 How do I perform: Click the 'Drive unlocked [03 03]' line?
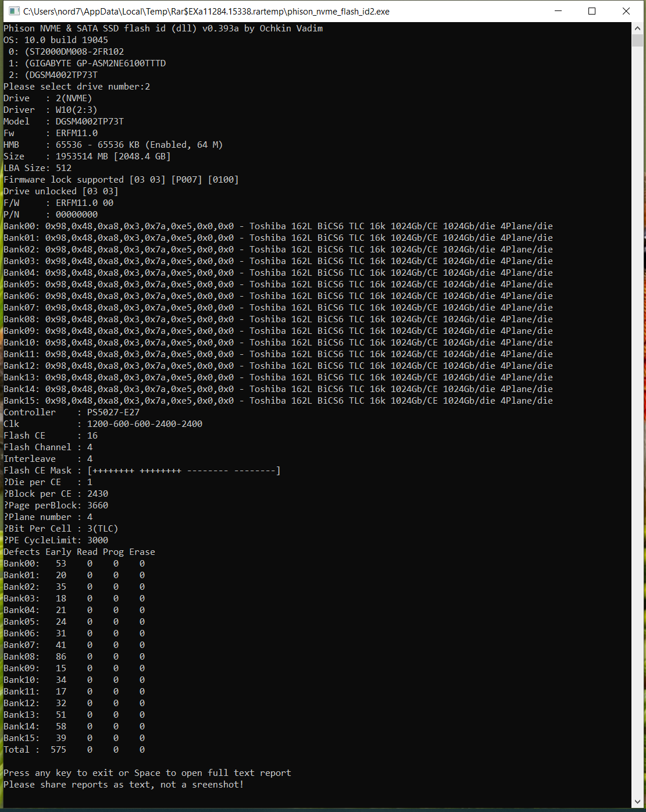pos(61,191)
